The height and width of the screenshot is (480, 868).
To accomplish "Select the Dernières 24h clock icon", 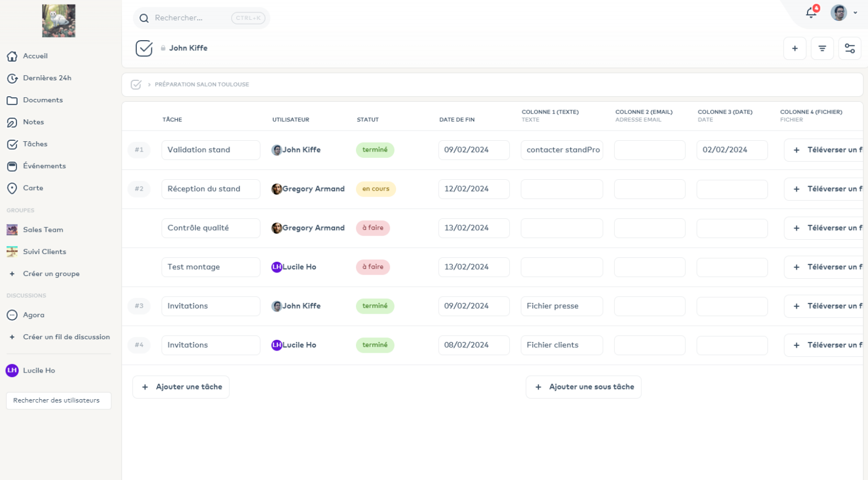I will pyautogui.click(x=12, y=77).
